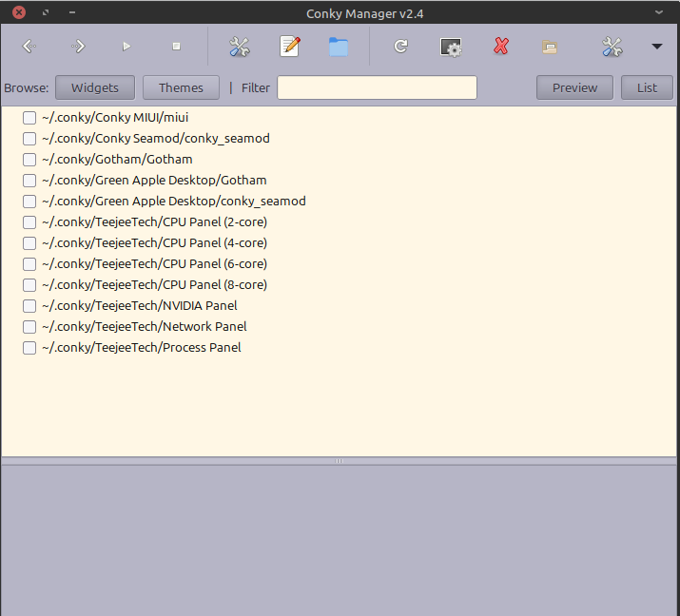Stop the selected widget square button

click(176, 47)
